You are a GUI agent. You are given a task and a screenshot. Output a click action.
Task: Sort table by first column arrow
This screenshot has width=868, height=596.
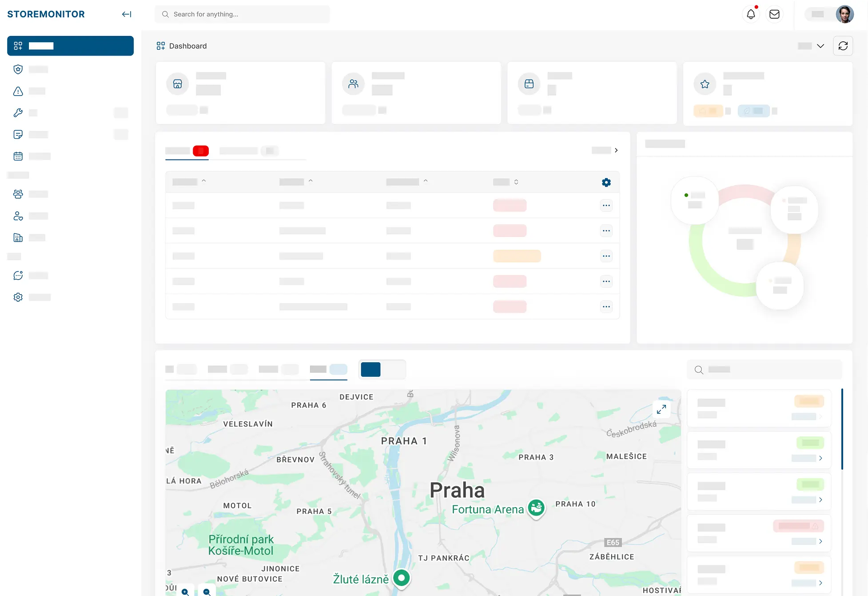204,181
